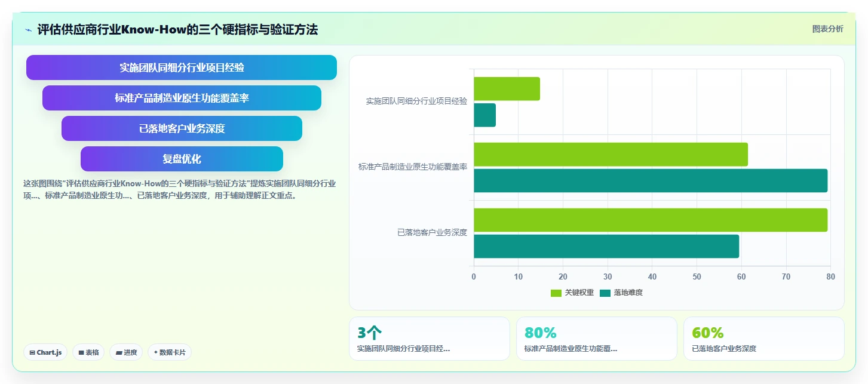Click the 60% data card
This screenshot has height=384, width=868.
(764, 339)
